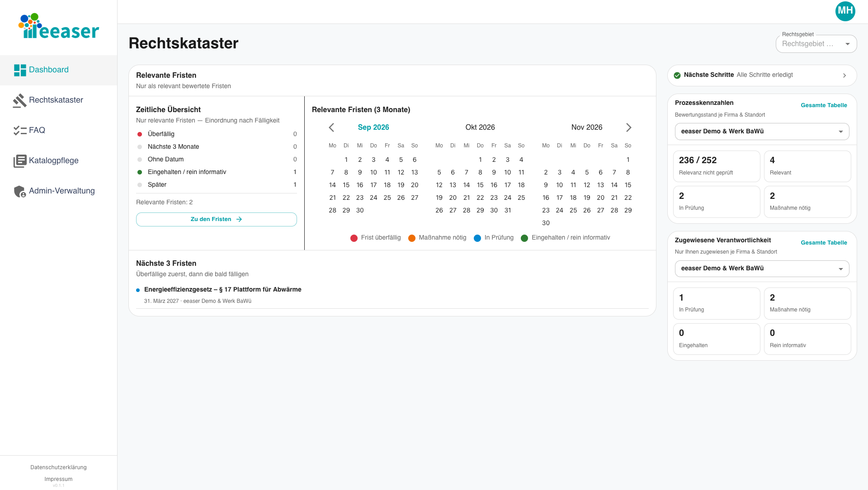Click the Später row in overview
The height and width of the screenshot is (490, 868).
tap(217, 185)
